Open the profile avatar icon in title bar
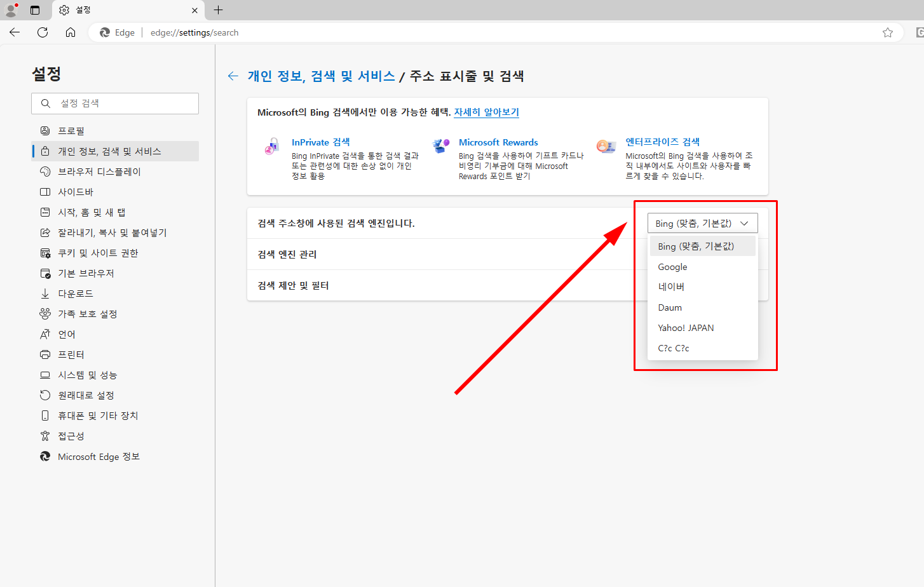 coord(11,10)
